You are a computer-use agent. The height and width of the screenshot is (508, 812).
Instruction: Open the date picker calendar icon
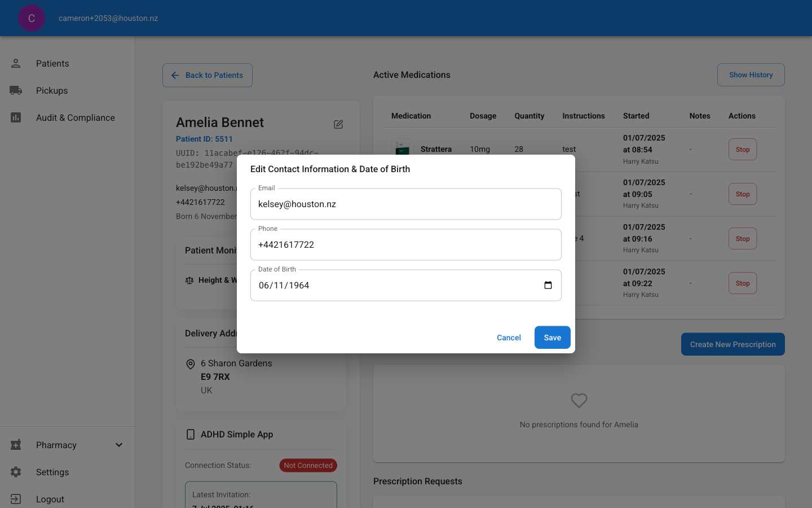[x=548, y=285]
